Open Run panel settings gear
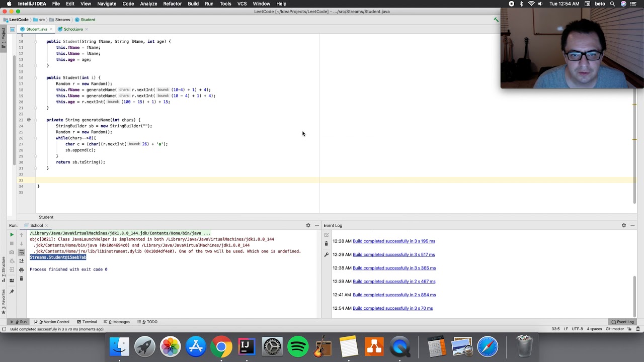Viewport: 644px width, 362px height. coord(308,225)
